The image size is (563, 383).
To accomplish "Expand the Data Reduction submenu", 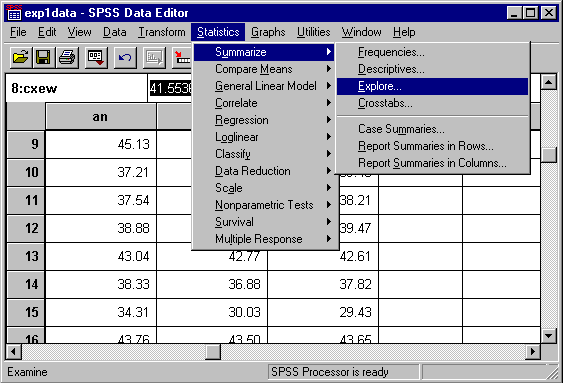I will 264,171.
